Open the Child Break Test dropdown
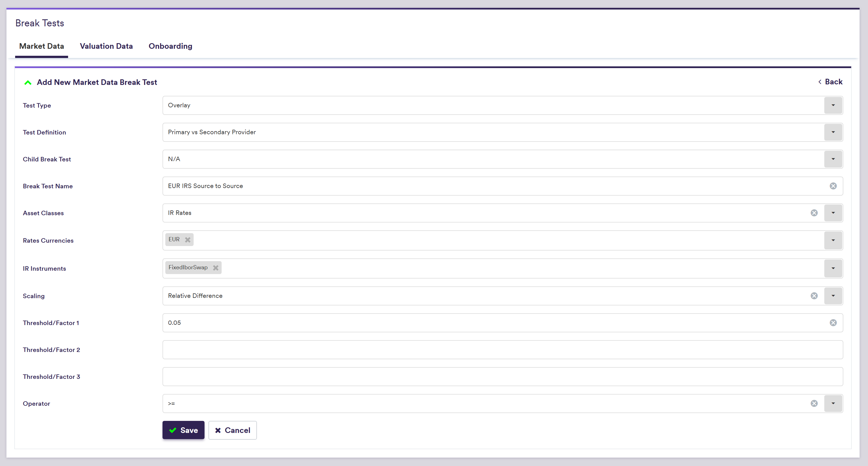Screen dimensions: 868x466 click(833, 159)
